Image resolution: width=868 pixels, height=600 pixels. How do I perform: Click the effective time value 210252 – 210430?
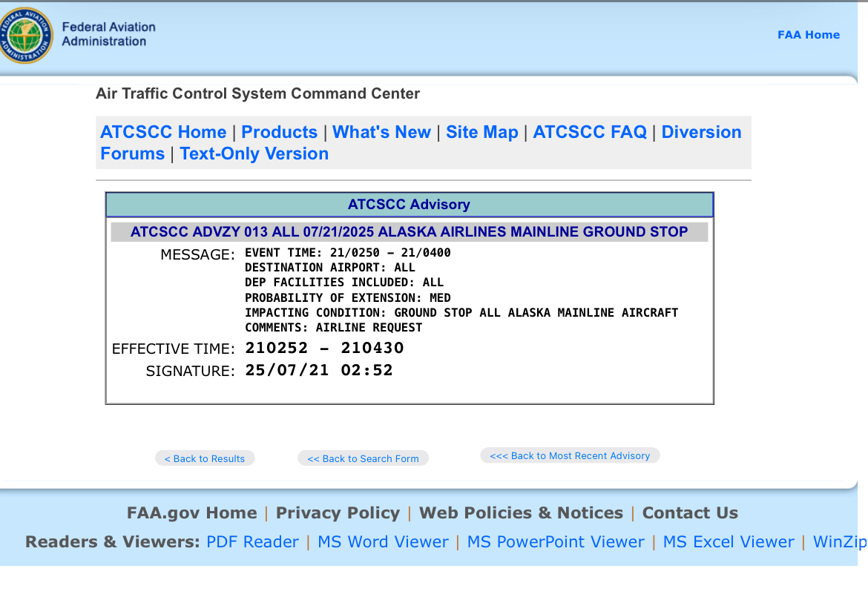(x=324, y=348)
